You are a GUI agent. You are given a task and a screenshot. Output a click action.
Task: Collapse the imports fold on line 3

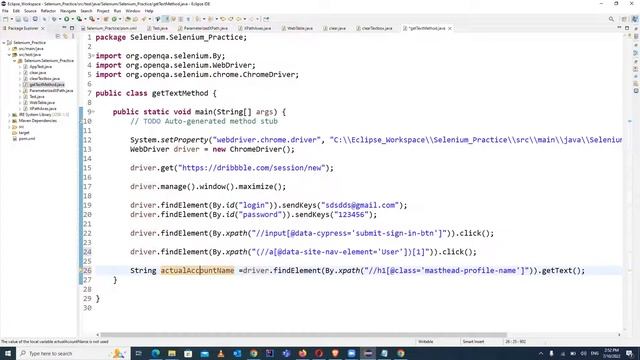point(93,56)
